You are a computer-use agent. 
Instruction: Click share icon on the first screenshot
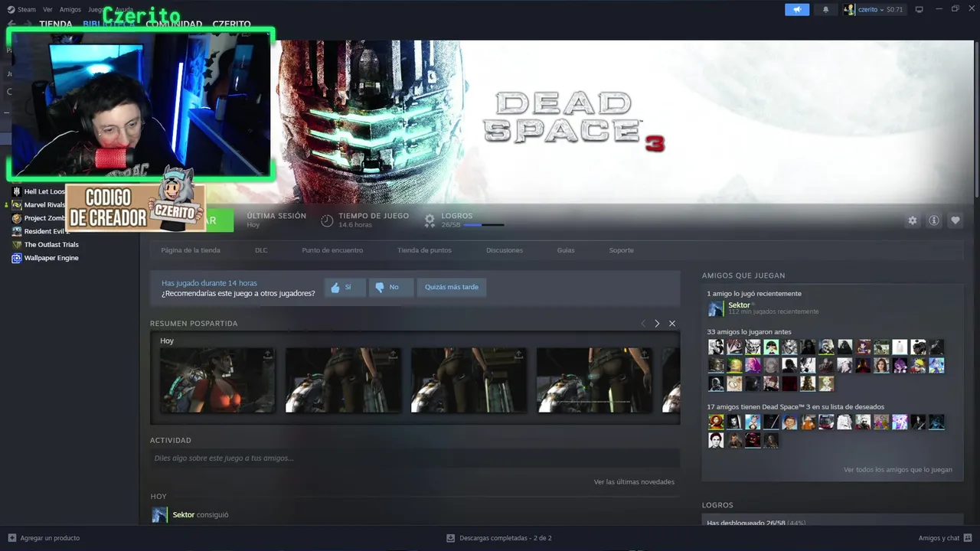(x=267, y=355)
